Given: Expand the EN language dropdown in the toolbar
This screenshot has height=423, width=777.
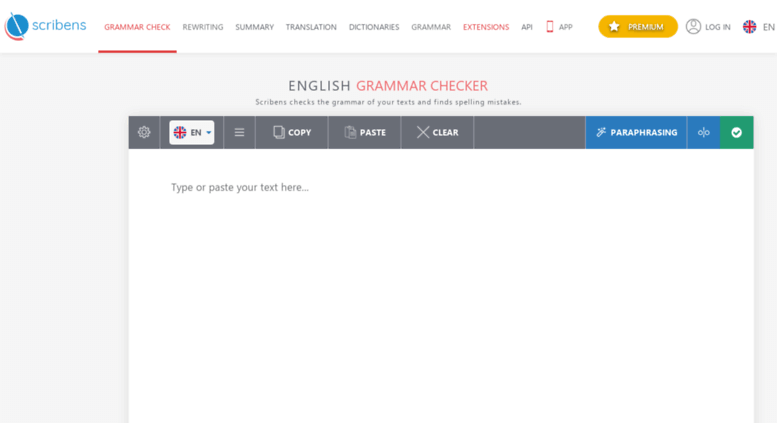Looking at the screenshot, I should (x=192, y=132).
